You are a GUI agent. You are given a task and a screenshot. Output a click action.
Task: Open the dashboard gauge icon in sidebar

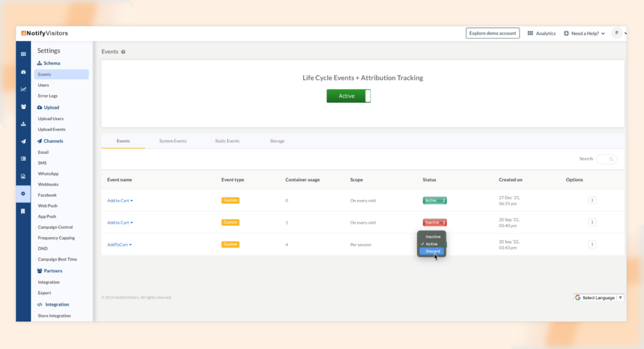pyautogui.click(x=23, y=72)
